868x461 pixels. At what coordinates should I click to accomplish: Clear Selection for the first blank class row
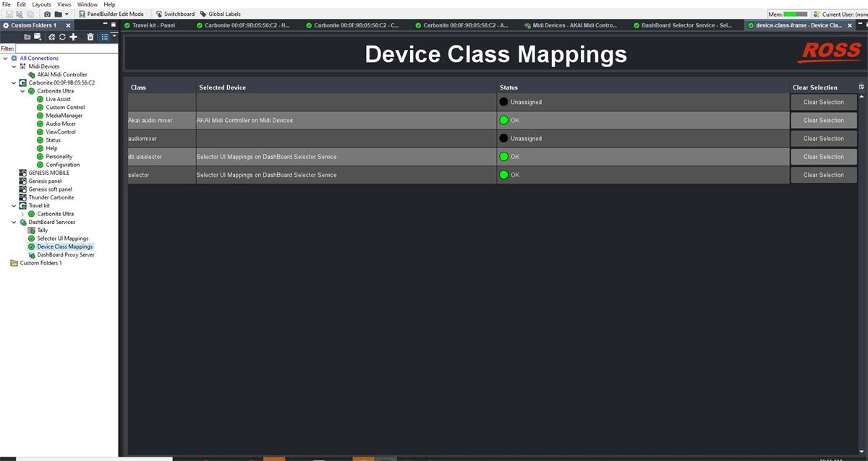tap(823, 102)
